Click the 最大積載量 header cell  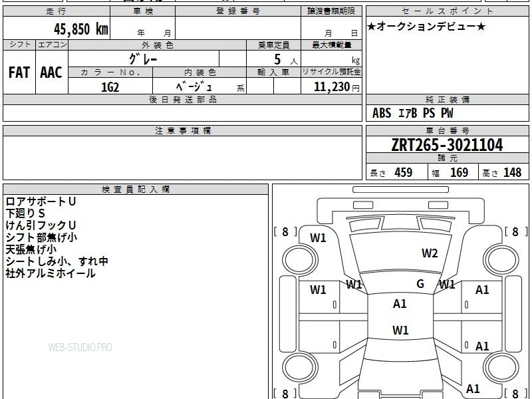[x=331, y=45]
